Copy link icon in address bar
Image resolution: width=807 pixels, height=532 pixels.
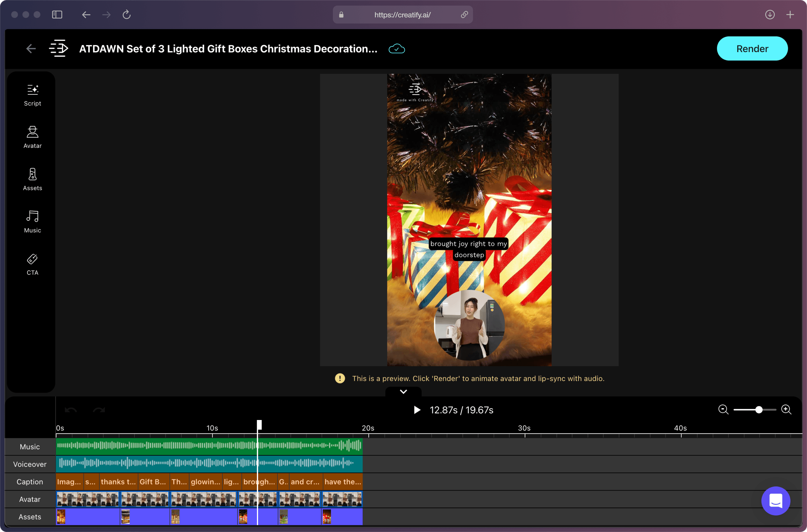click(464, 15)
